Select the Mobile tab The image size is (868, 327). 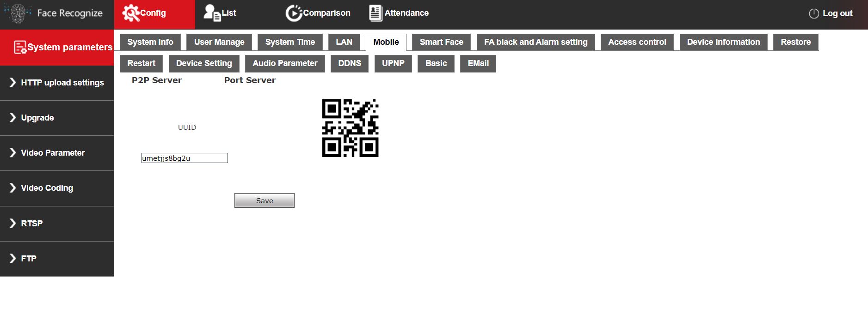click(x=386, y=42)
